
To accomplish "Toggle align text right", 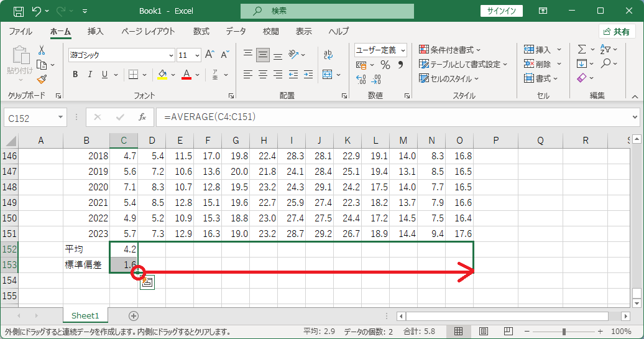I will [278, 75].
